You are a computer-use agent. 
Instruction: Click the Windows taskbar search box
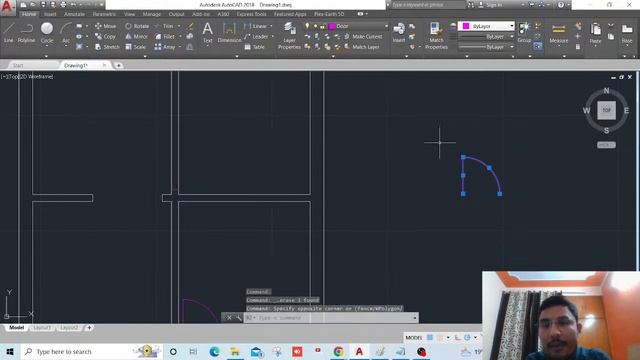point(91,351)
